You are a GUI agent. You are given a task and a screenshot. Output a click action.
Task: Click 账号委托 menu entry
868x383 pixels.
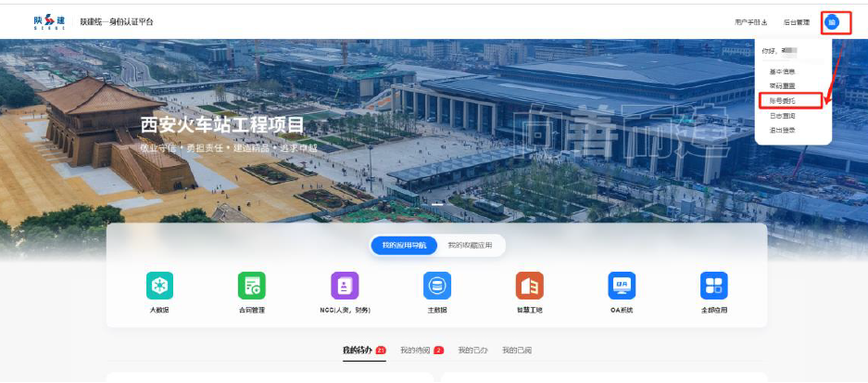(782, 100)
